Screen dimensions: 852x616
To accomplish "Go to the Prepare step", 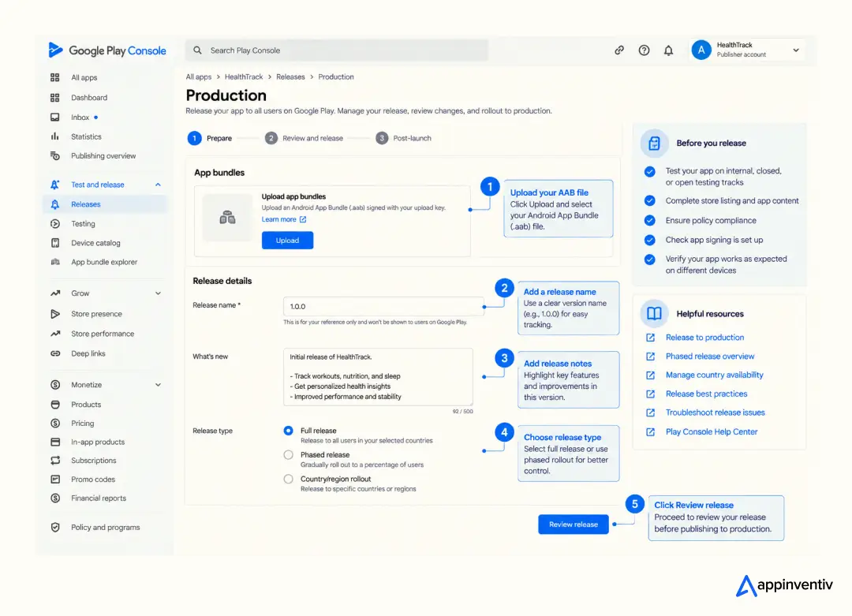I will point(210,139).
